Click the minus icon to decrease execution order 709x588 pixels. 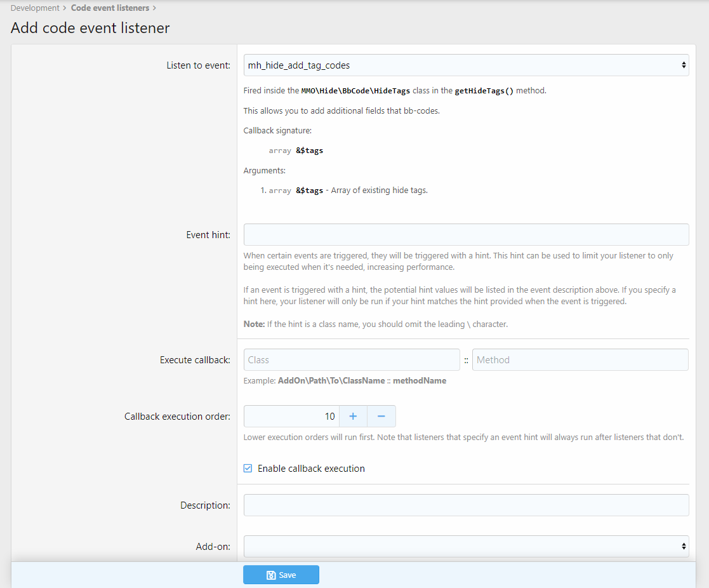[x=381, y=417]
